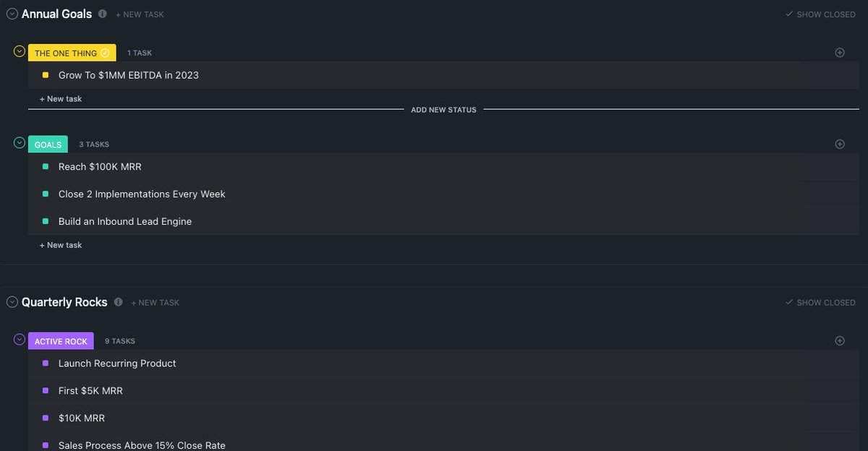The height and width of the screenshot is (451, 868).
Task: Click the ADD NEW STATUS divider
Action: (443, 109)
